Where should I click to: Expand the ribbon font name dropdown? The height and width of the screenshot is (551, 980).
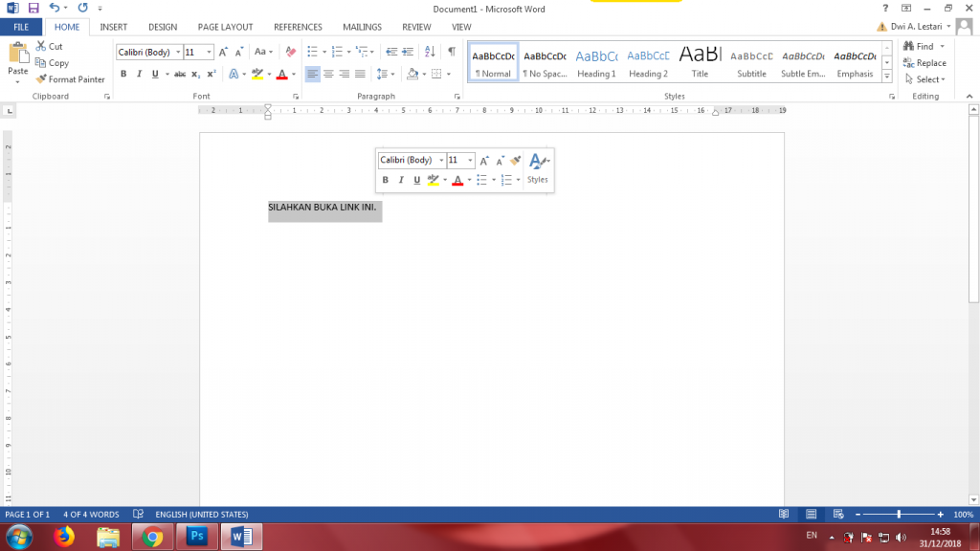[x=178, y=53]
